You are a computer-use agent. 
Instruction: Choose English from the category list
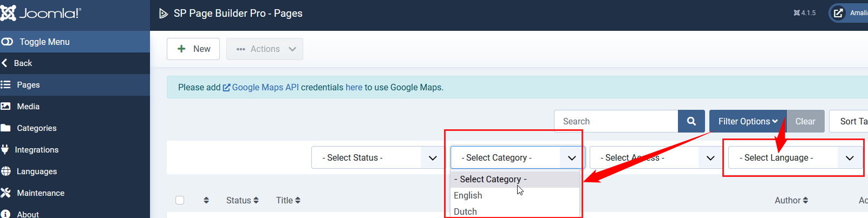(x=468, y=195)
